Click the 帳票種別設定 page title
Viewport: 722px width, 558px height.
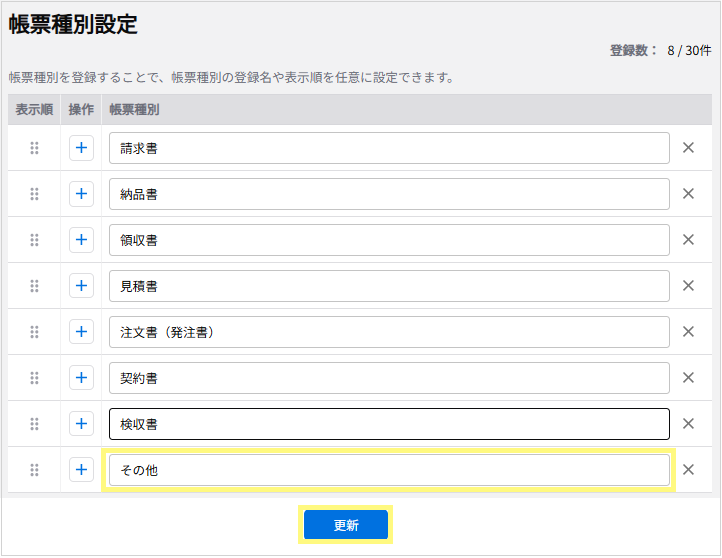point(73,24)
